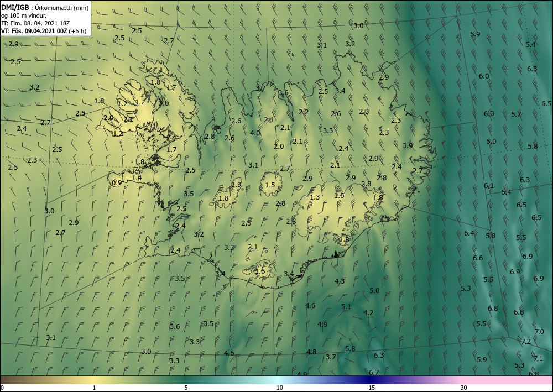Click the 1.4 value on the map
This screenshot has width=553, height=392.
(x=137, y=177)
